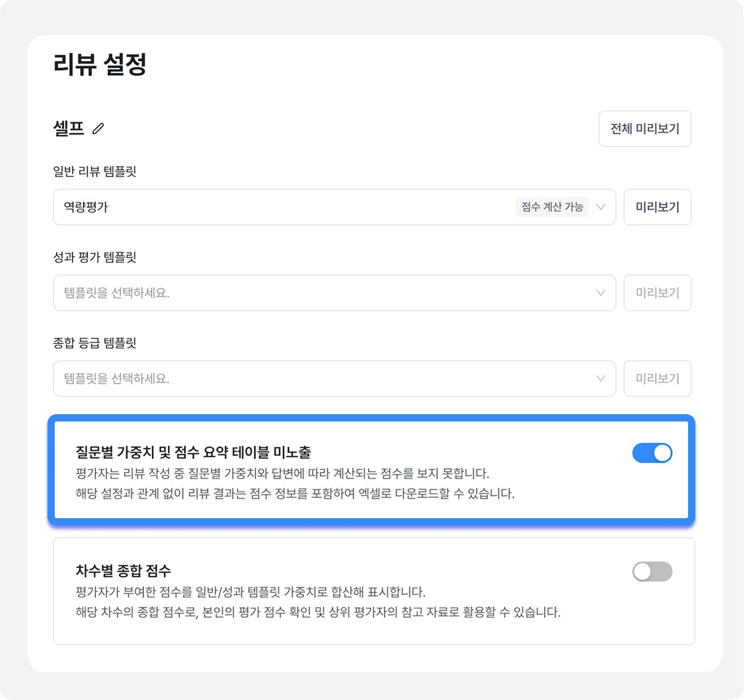
Task: Click the 점수 계산 가능 badge
Action: pyautogui.click(x=552, y=207)
